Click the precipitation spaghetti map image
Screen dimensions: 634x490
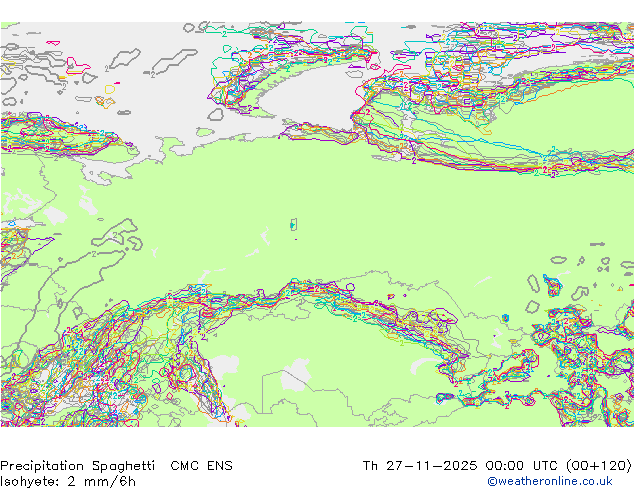pos(317,224)
